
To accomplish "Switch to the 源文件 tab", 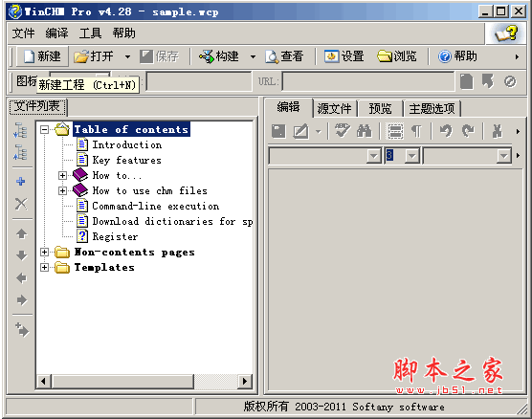I will click(x=334, y=109).
